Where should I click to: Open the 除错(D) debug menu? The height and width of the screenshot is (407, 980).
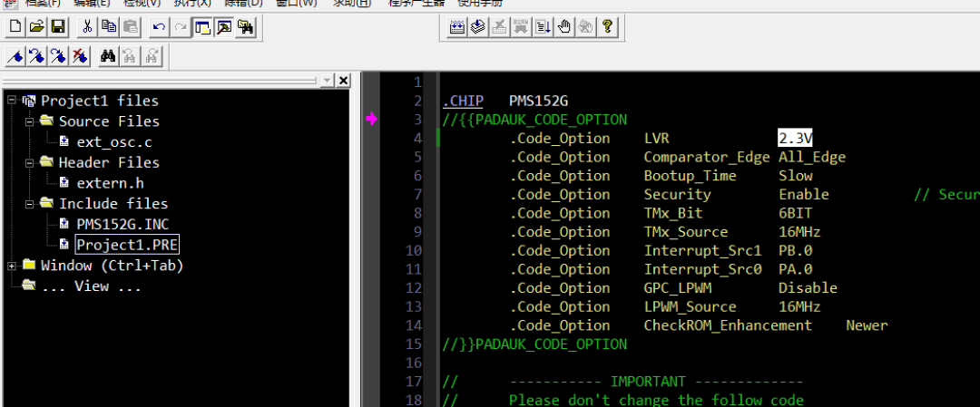click(243, 3)
